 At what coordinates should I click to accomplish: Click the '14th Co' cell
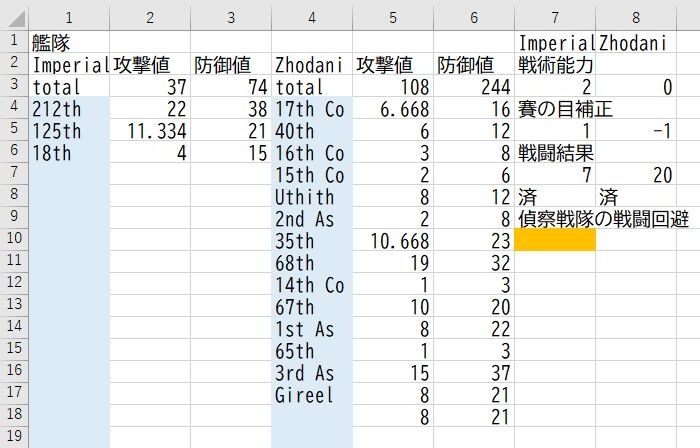tap(312, 283)
